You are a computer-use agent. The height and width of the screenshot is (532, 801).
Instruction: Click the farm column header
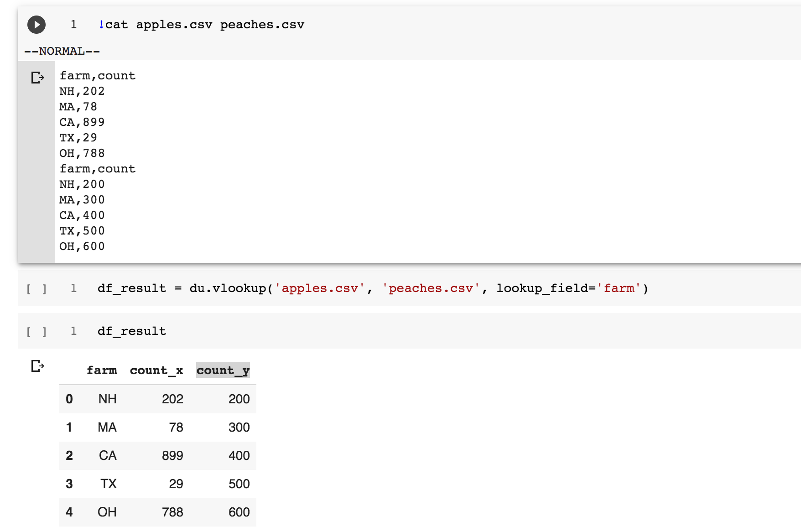pyautogui.click(x=102, y=370)
